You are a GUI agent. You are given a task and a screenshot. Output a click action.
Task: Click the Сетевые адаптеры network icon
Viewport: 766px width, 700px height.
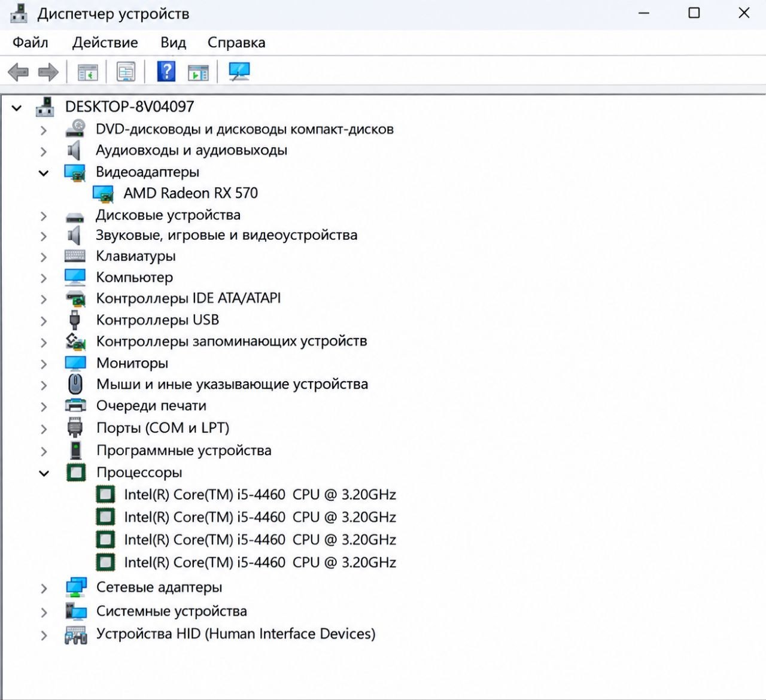pos(76,588)
